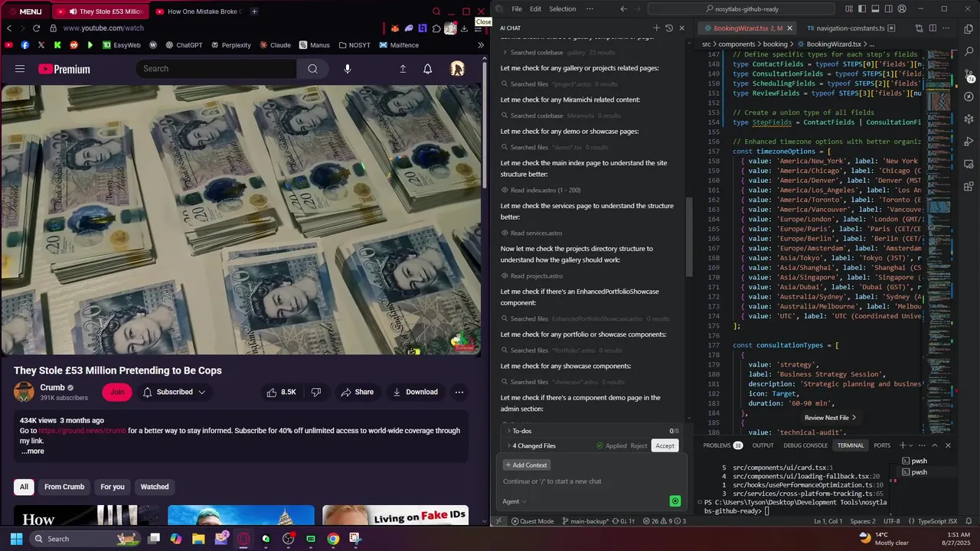Open browser downloads icon

coord(464,28)
